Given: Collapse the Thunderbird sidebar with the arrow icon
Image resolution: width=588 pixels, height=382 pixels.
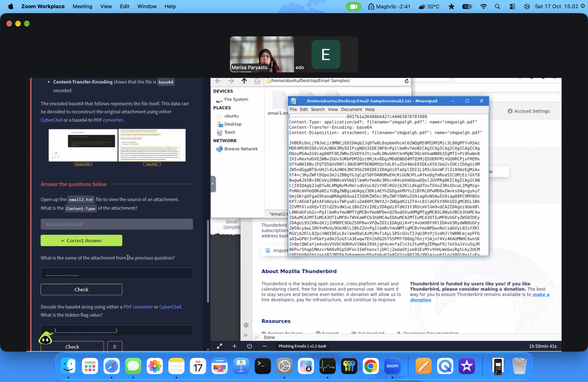Looking at the screenshot, I should click(246, 335).
